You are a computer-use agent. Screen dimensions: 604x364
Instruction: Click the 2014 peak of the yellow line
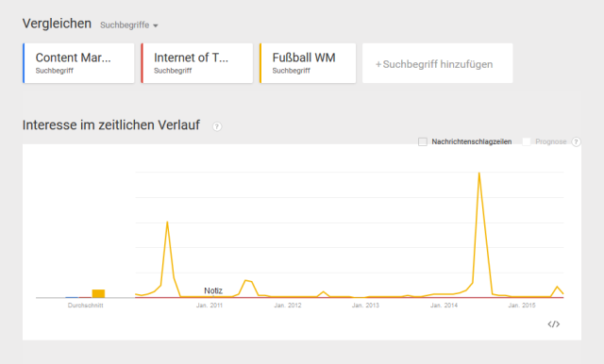coord(478,174)
